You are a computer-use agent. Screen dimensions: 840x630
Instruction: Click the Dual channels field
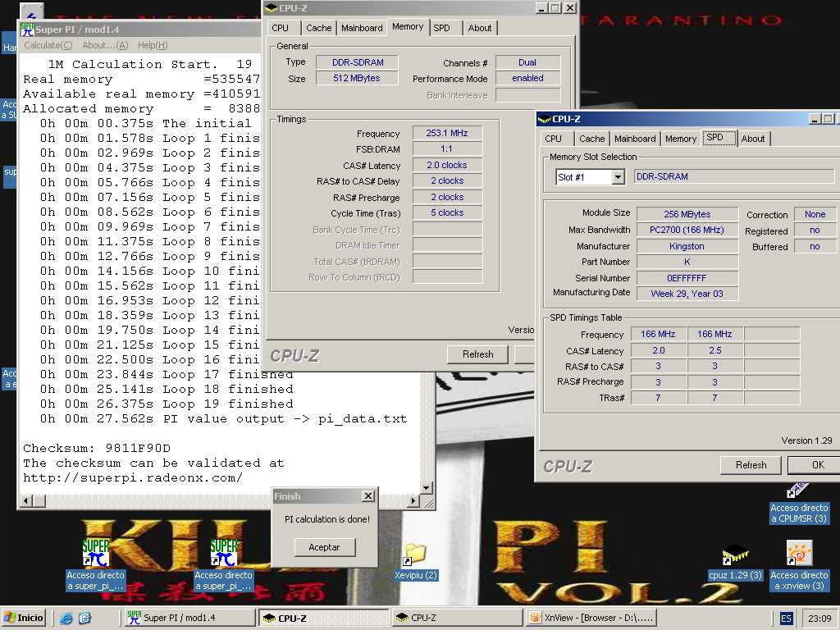[x=527, y=62]
